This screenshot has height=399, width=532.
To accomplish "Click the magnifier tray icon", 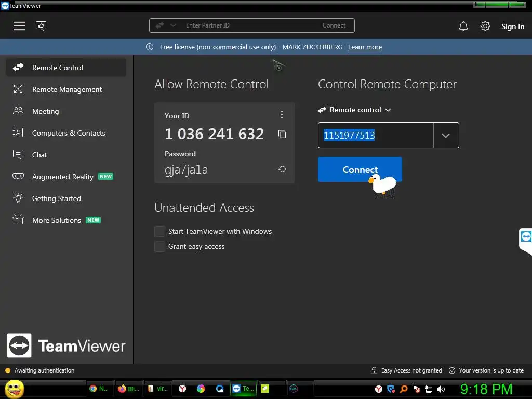I will 403,389.
